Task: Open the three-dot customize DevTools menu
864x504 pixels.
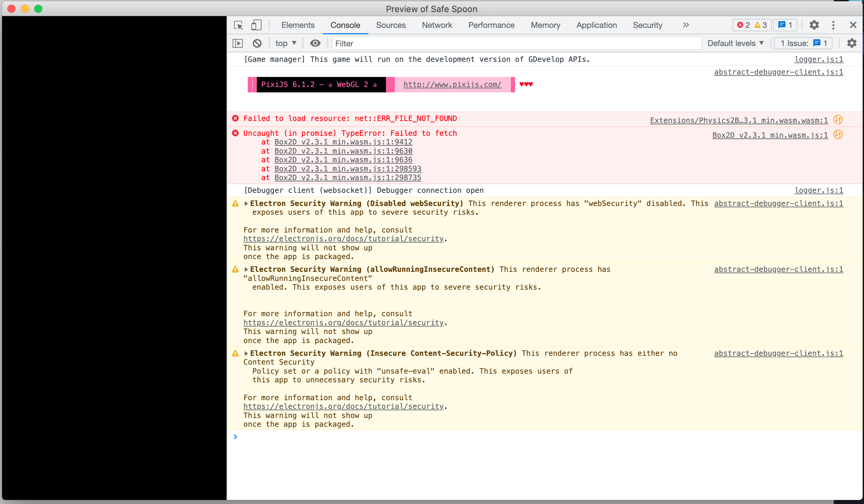Action: coord(834,25)
